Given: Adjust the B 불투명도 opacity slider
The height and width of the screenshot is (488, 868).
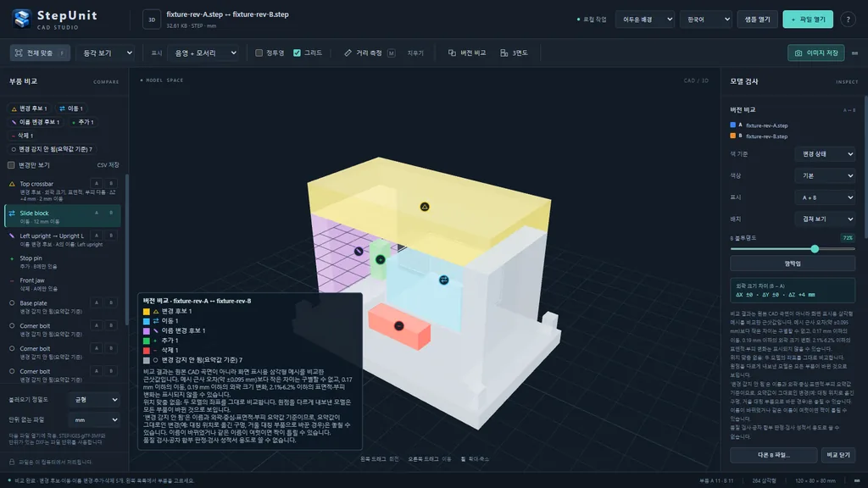Looking at the screenshot, I should (x=793, y=249).
